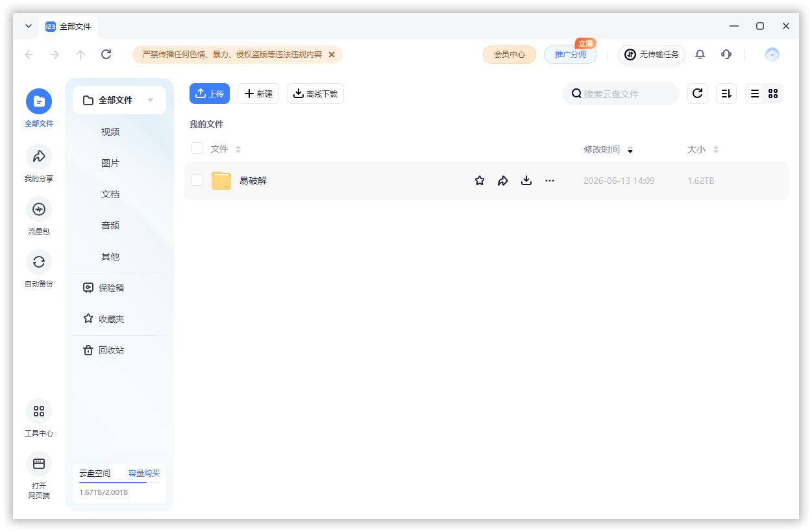Click the 我的文件 breadcrumb
812x532 pixels.
206,124
